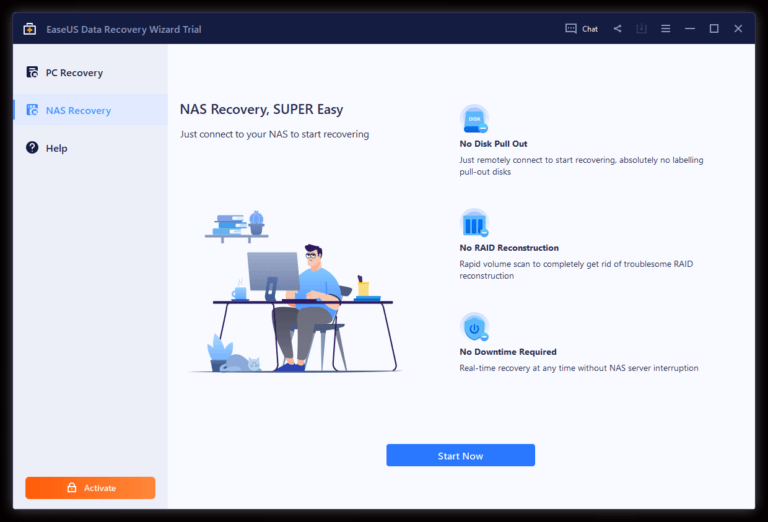Open the Help page

(x=91, y=147)
